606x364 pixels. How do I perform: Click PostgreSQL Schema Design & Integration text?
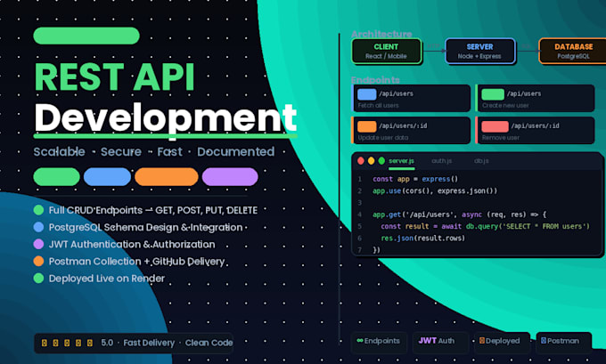click(x=145, y=227)
